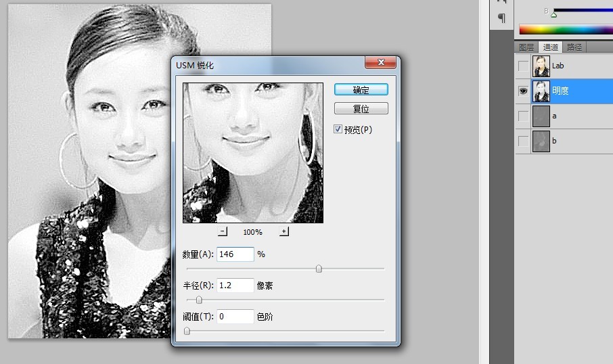Screen dimensions: 613x364
Task: Pick a color from the spectrum ramp
Action: [x=565, y=30]
